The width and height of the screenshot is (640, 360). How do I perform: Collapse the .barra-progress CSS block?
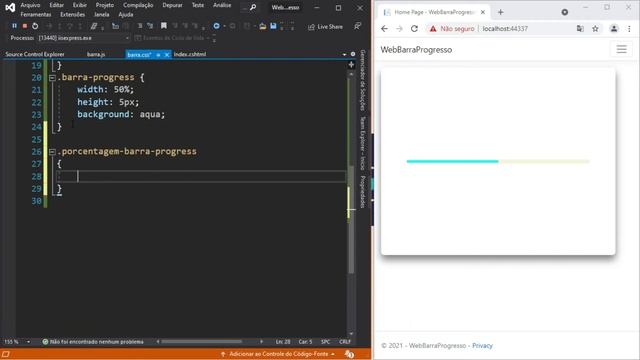(x=52, y=78)
